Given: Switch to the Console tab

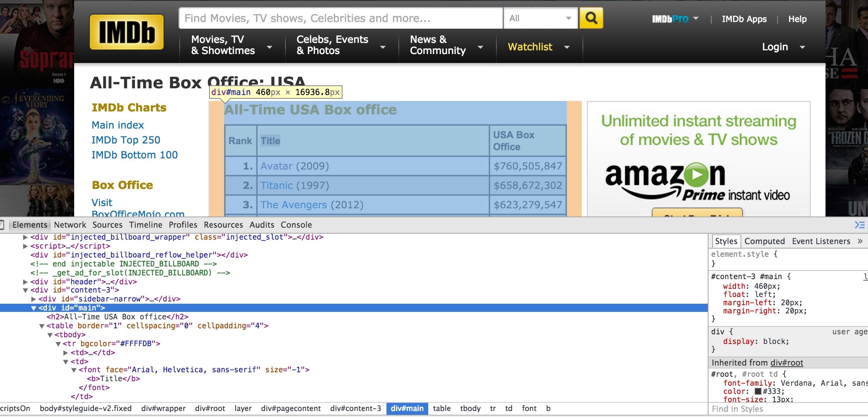Looking at the screenshot, I should 296,225.
